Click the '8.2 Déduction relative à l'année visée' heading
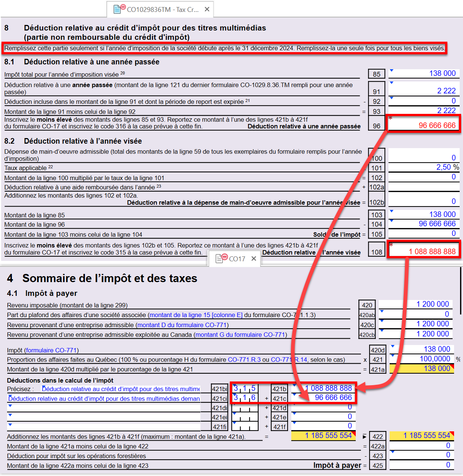This screenshot has width=463, height=476. [x=73, y=141]
